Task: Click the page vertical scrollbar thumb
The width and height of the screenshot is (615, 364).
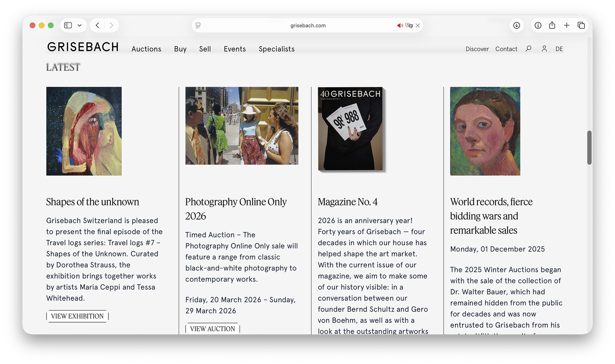Action: [589, 147]
